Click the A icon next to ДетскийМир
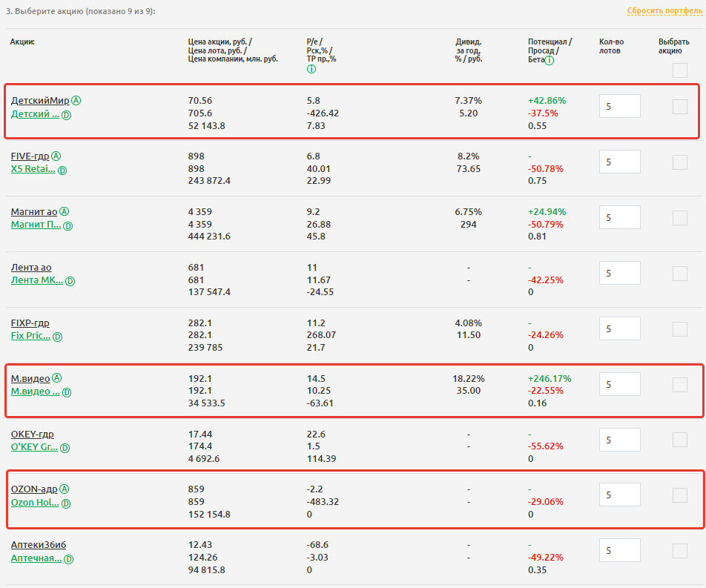 [76, 101]
